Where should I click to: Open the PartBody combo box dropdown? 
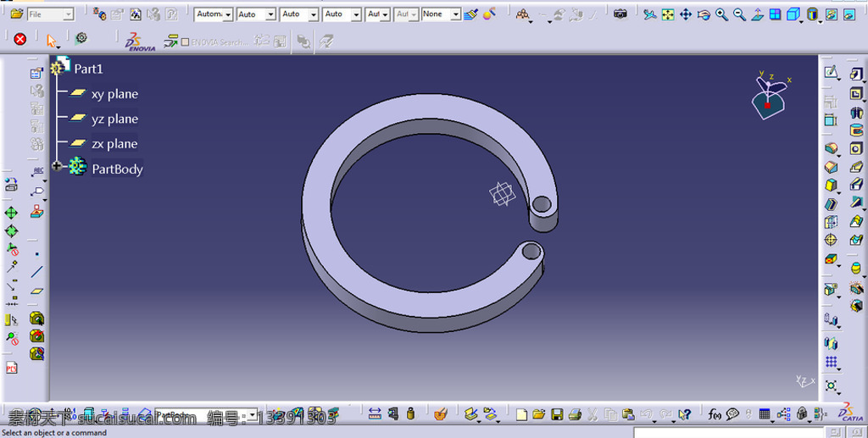click(253, 415)
